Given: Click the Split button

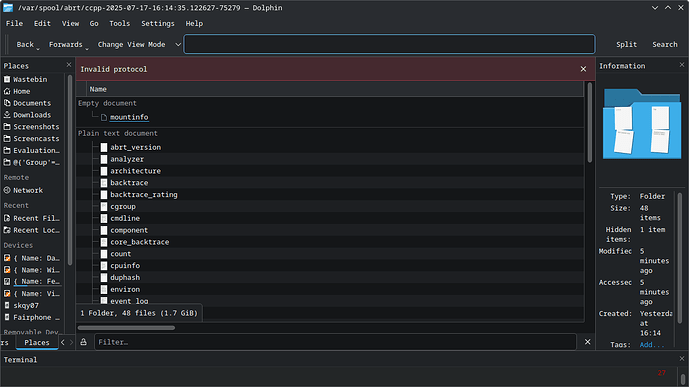Looking at the screenshot, I should coord(626,44).
